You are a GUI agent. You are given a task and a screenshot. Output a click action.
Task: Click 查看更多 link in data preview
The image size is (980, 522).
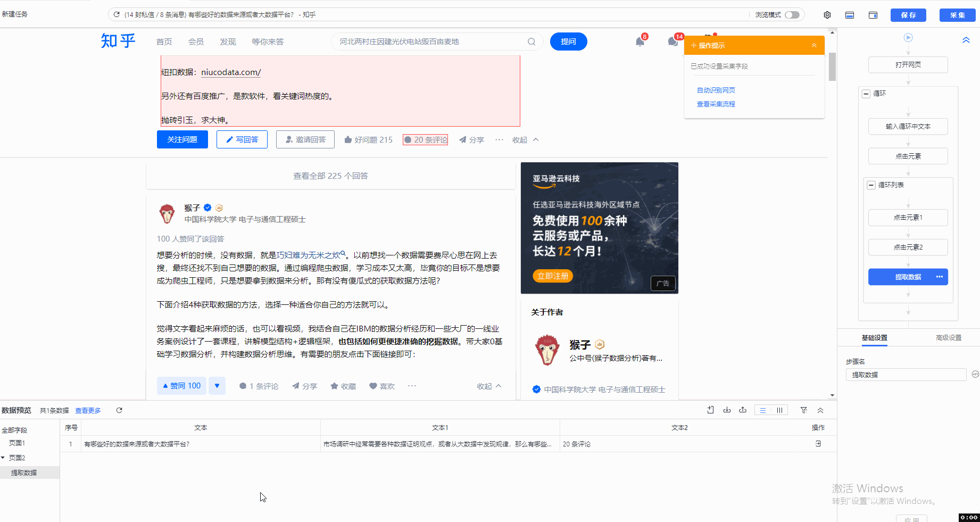click(88, 410)
